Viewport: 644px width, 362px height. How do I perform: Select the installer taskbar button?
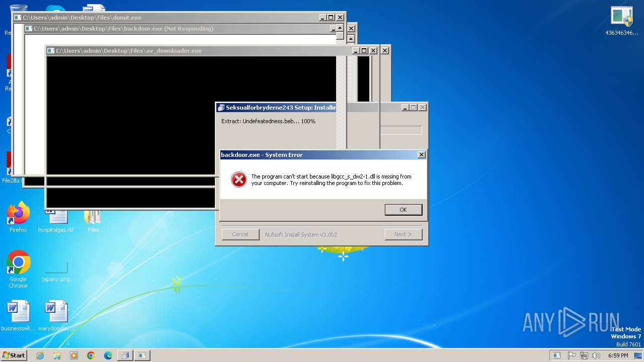[125, 355]
